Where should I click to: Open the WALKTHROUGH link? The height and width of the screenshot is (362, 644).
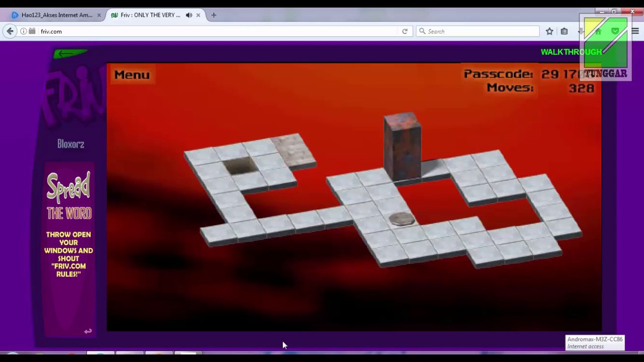tap(571, 52)
